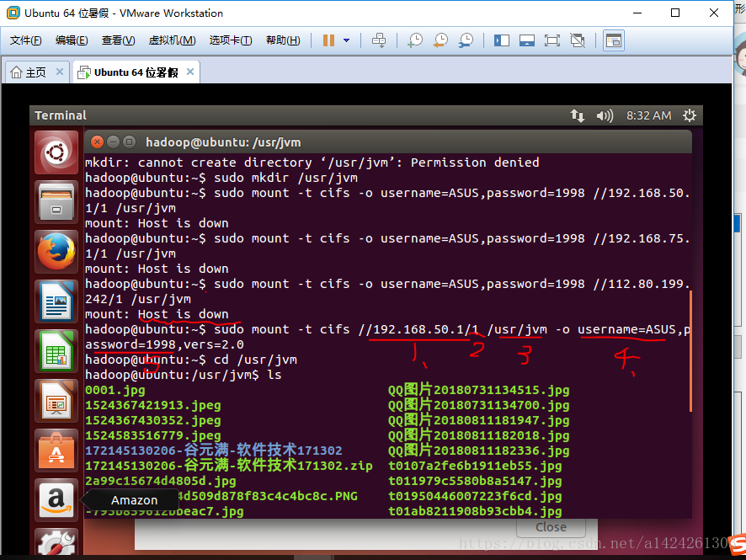Launch LibreOffice Calc

coord(56,352)
